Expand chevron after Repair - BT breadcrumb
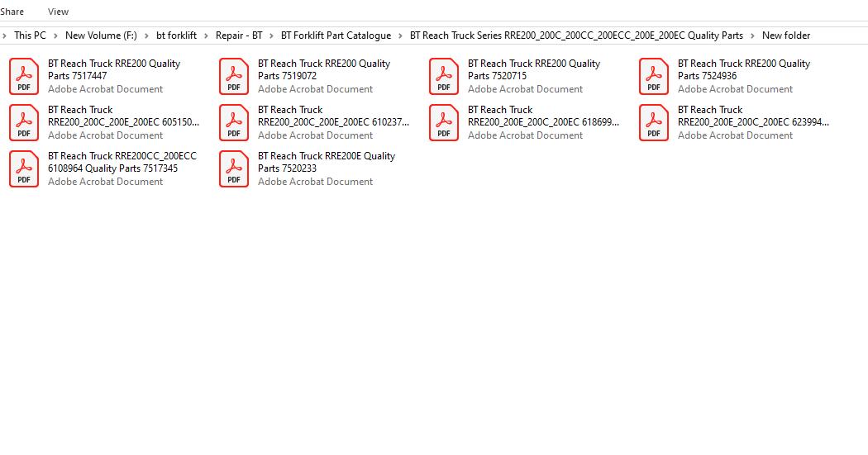 point(272,36)
